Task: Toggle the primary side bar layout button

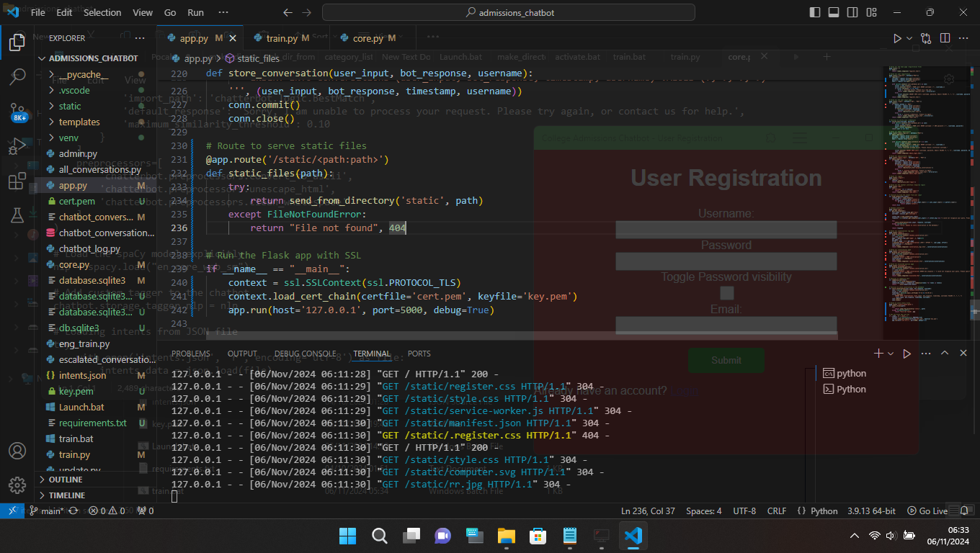Action: pos(815,12)
